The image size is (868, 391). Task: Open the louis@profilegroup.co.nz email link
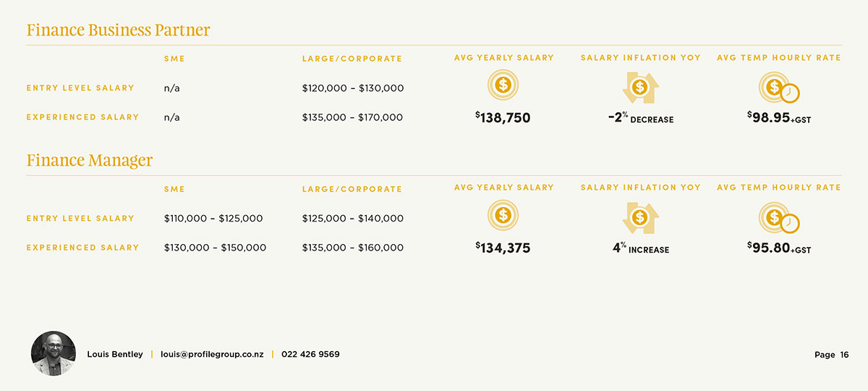212,355
